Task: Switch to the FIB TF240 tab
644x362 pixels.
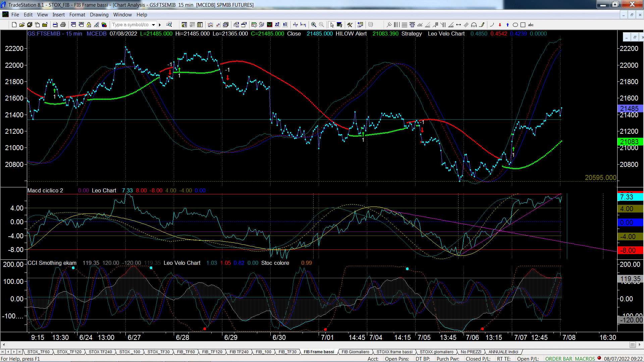Action: 239,352
